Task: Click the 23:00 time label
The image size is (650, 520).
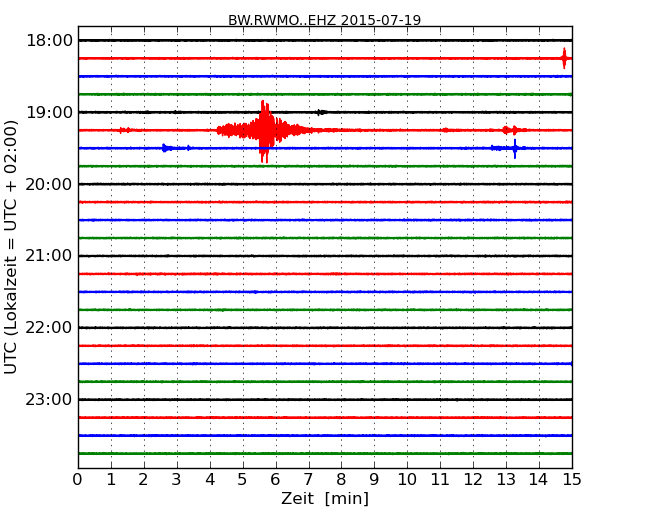Action: [x=49, y=399]
